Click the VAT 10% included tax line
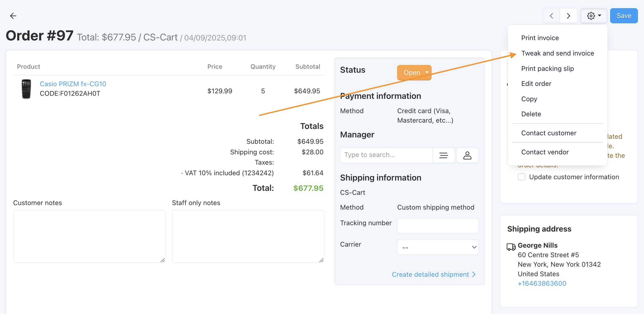The width and height of the screenshot is (644, 314). coord(228,173)
